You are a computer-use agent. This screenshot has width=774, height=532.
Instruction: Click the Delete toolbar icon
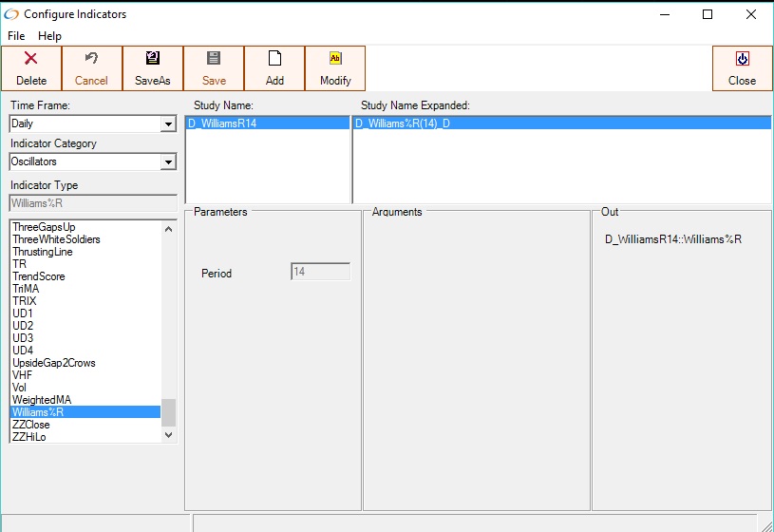click(30, 59)
